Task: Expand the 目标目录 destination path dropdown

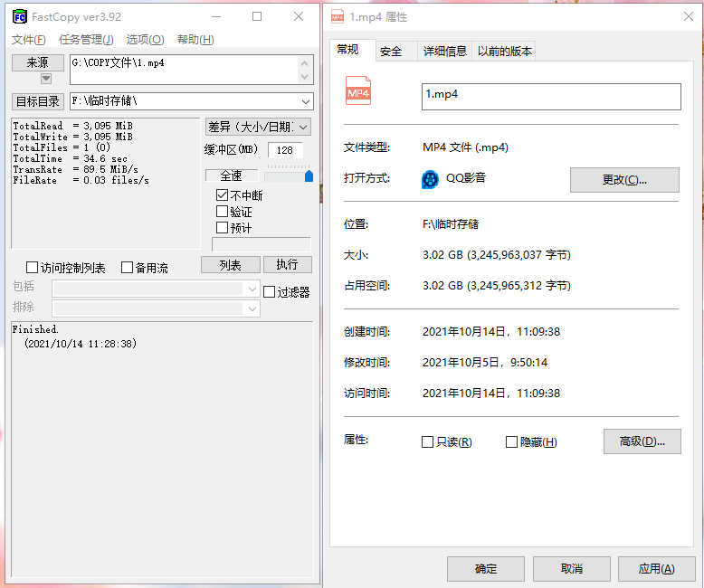Action: tap(306, 101)
